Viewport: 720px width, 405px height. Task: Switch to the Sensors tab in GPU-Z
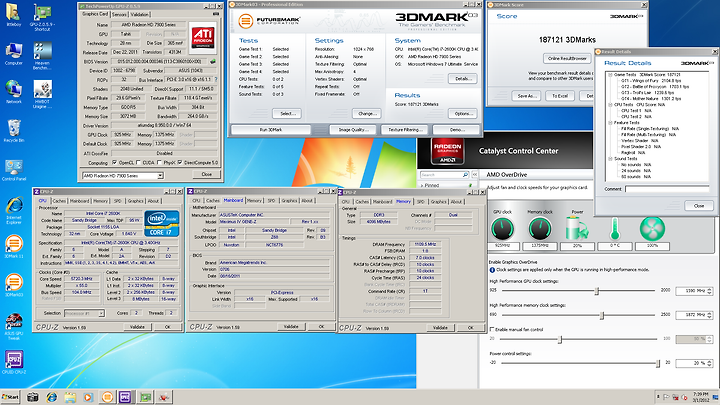coord(119,14)
